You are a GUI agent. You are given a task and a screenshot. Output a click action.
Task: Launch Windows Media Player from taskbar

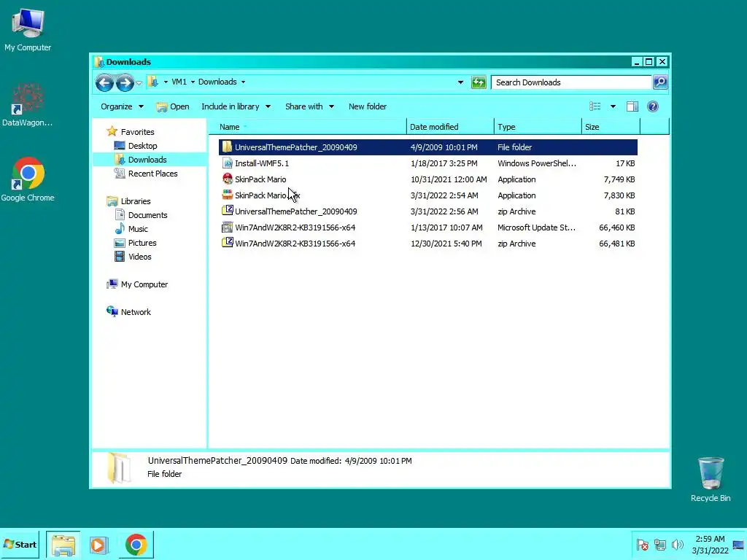[x=99, y=545]
